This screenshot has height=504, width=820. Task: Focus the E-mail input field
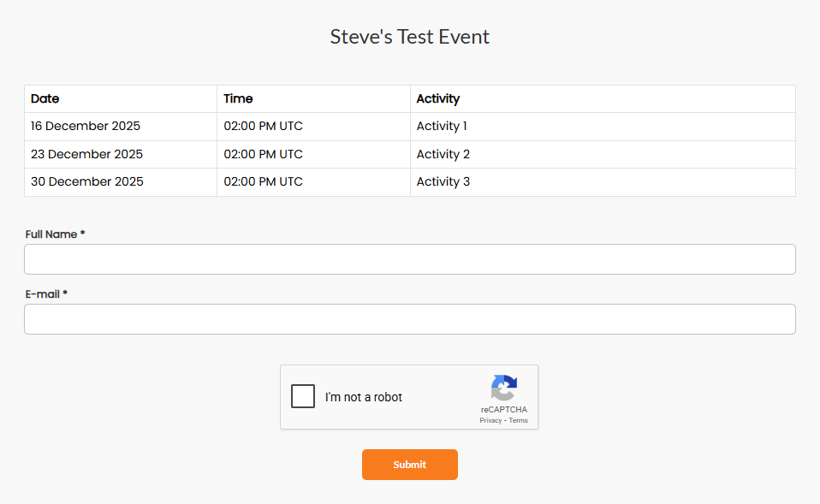coord(410,319)
